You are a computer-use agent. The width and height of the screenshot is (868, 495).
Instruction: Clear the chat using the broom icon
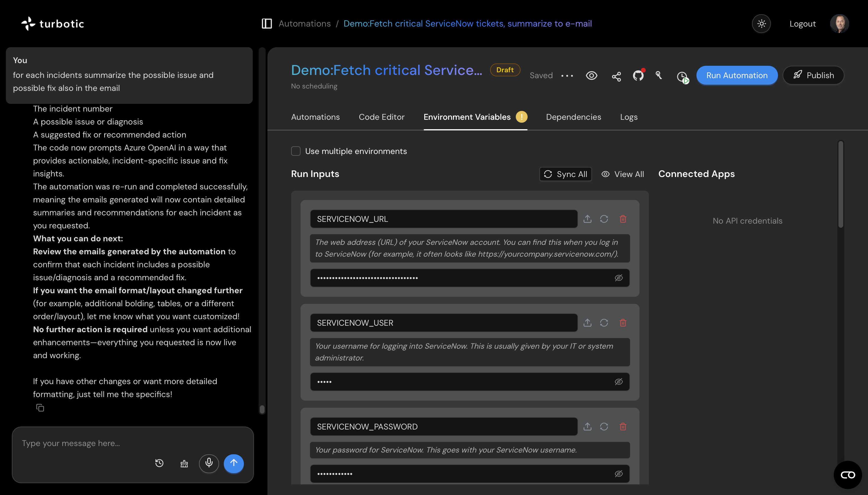pos(184,463)
